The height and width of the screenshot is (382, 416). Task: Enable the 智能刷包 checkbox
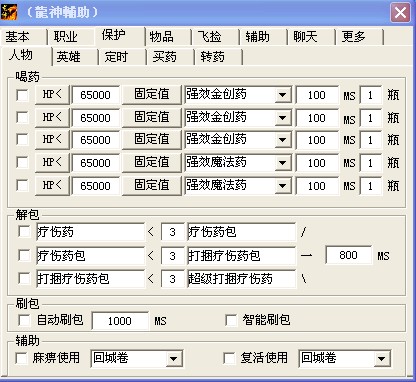pos(231,320)
